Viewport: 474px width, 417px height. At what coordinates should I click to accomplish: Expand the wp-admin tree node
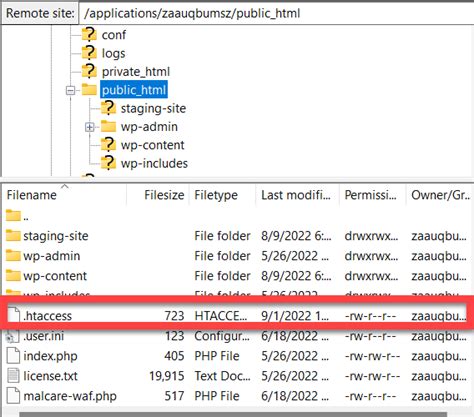pyautogui.click(x=90, y=127)
